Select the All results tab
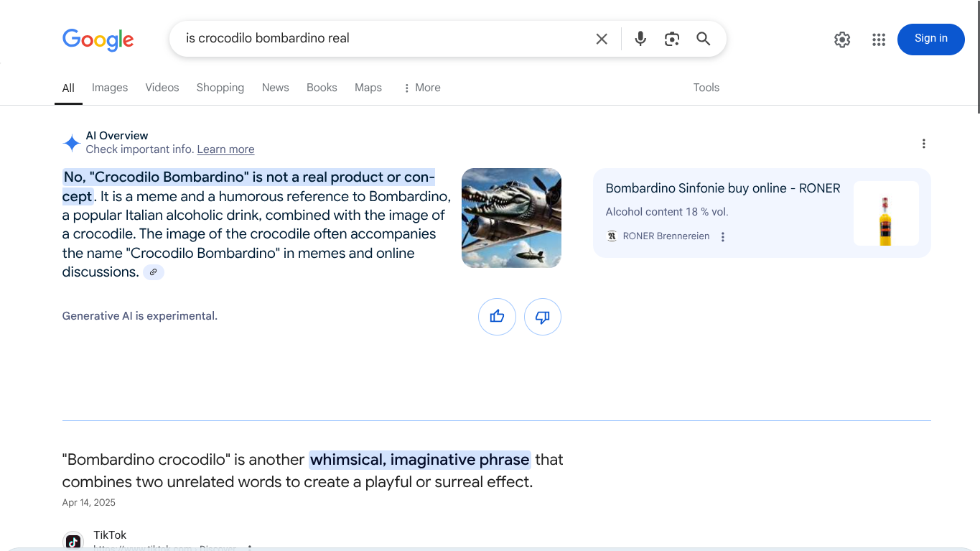Image resolution: width=980 pixels, height=551 pixels. pos(68,88)
